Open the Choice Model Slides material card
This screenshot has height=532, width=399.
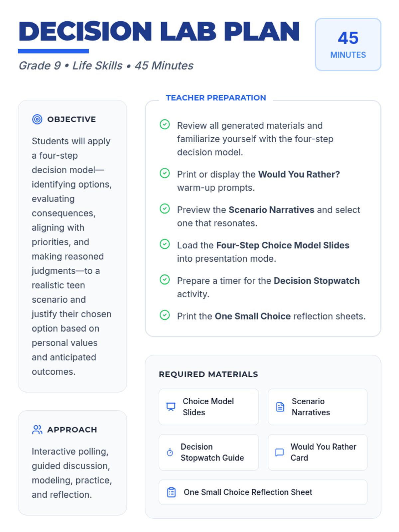pyautogui.click(x=209, y=407)
